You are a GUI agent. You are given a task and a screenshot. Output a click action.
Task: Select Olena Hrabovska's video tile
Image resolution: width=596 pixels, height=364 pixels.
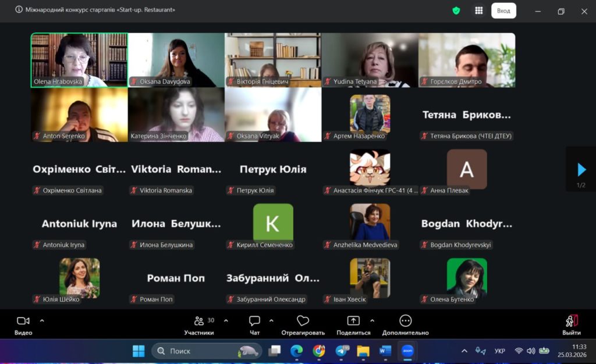pos(79,60)
